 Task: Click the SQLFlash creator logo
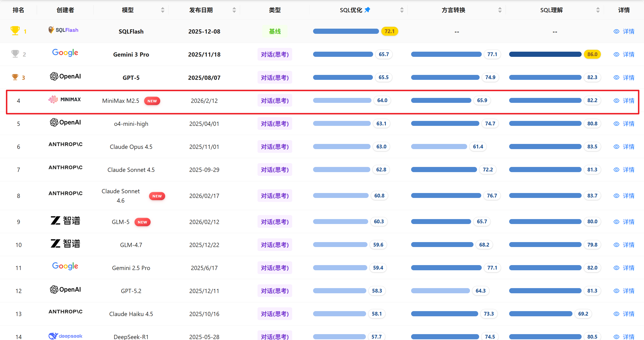[x=64, y=30]
